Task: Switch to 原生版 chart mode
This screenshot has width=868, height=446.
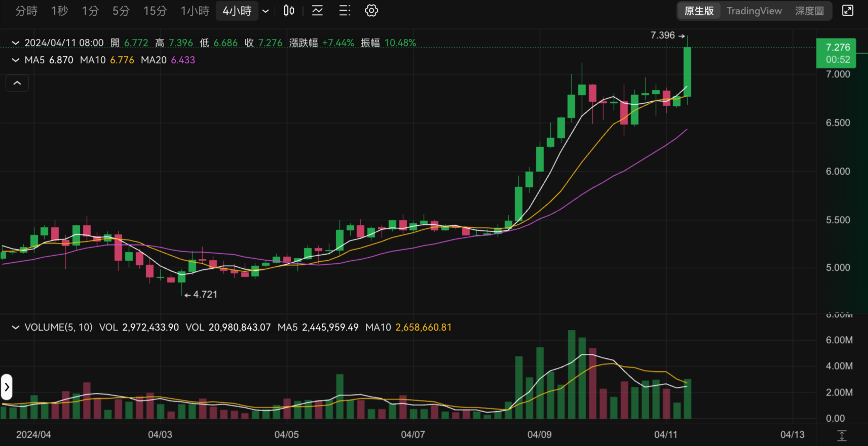Action: point(699,11)
